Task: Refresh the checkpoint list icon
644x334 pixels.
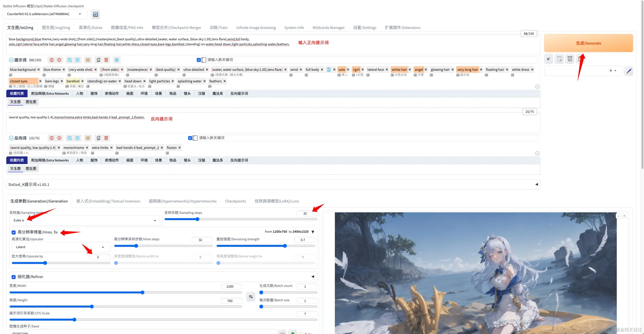Action: pos(96,14)
